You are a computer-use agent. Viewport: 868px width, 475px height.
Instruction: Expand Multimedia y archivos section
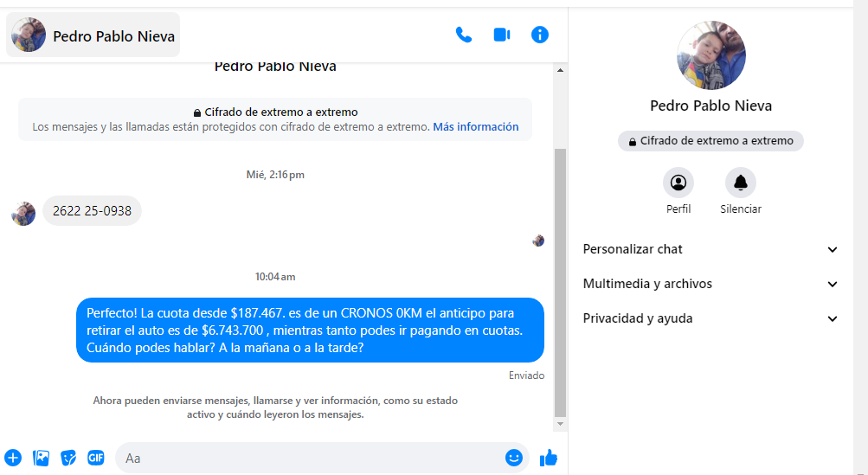710,284
